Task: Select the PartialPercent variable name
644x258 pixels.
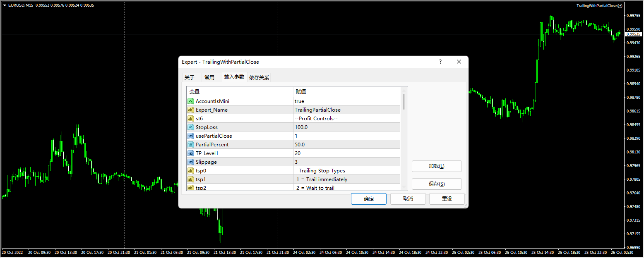Action: [212, 145]
